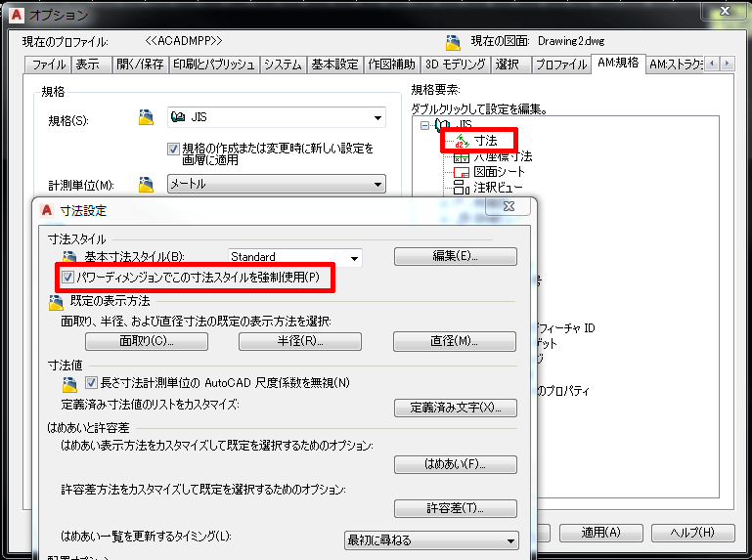Click the drawing icon next to 規格(S)
This screenshot has height=560, width=752.
(x=146, y=117)
